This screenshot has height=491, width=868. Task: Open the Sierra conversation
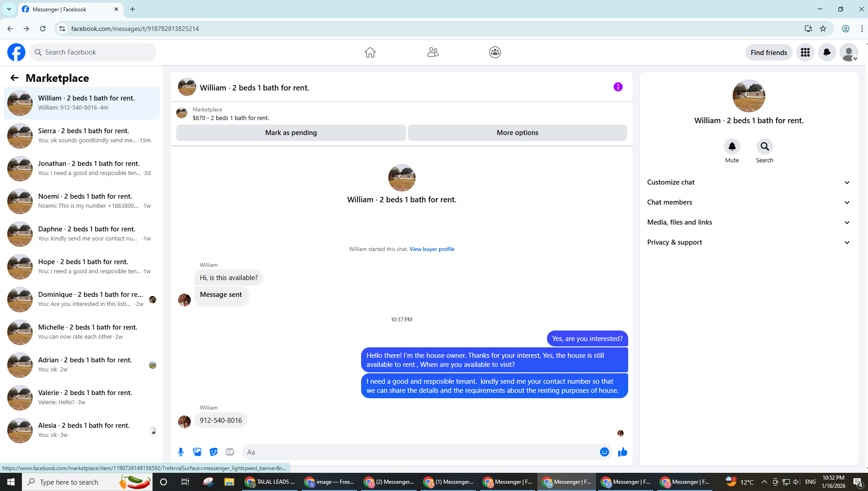pyautogui.click(x=82, y=136)
